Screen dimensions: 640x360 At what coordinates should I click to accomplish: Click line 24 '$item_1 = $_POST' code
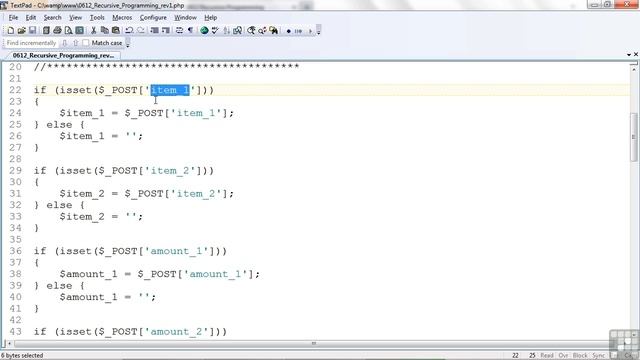click(147, 113)
